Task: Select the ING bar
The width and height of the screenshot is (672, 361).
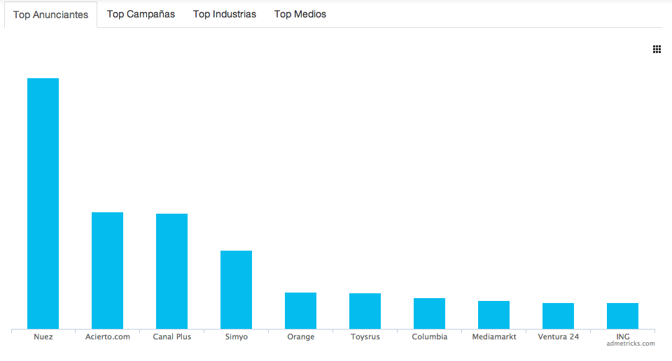Action: coord(622,316)
